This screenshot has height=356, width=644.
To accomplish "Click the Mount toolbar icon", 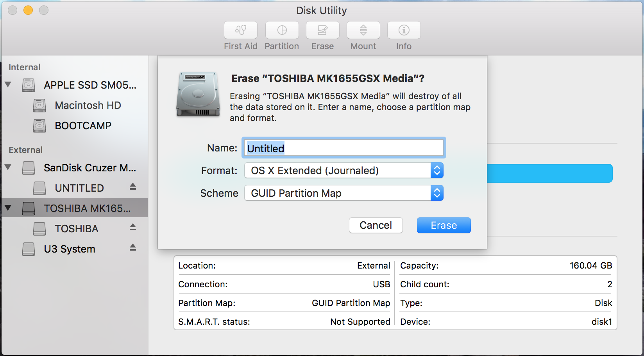I will coord(363,30).
